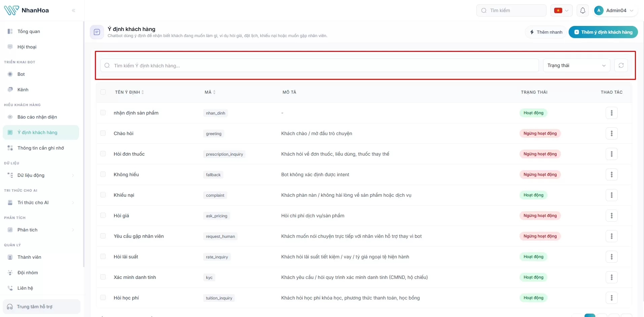Sort by TÊN Ý ĐỊNH column arrows

143,92
